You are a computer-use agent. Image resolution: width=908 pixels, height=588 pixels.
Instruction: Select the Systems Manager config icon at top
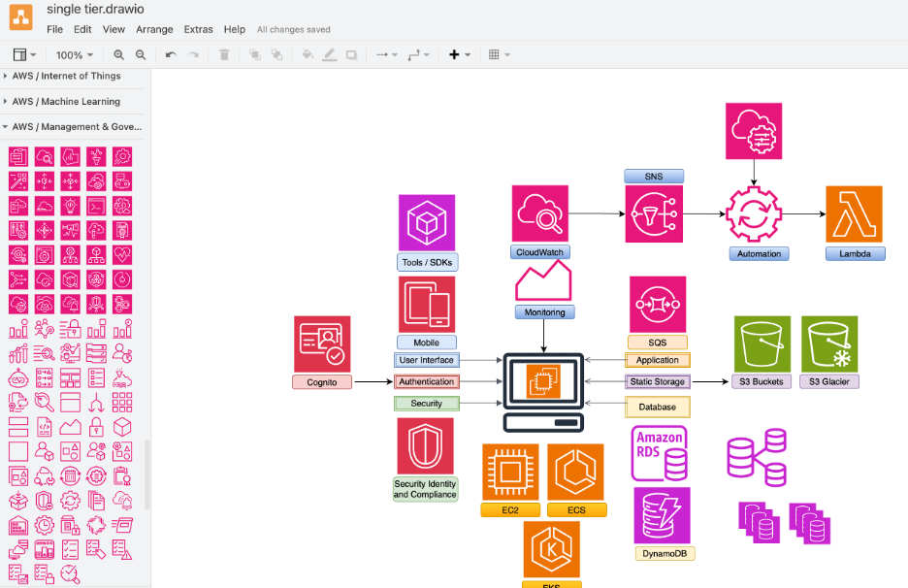click(754, 131)
